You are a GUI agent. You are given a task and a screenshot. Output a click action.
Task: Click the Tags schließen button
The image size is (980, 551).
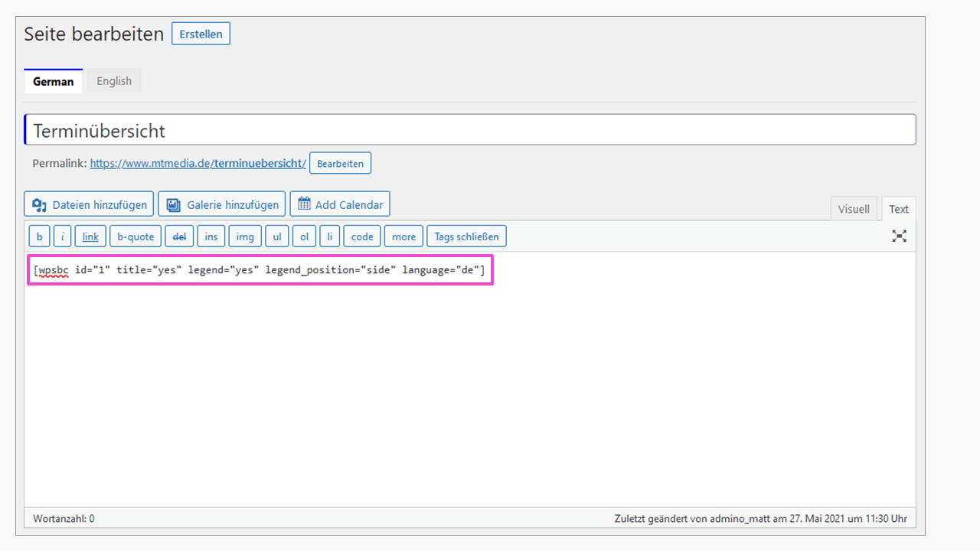466,236
